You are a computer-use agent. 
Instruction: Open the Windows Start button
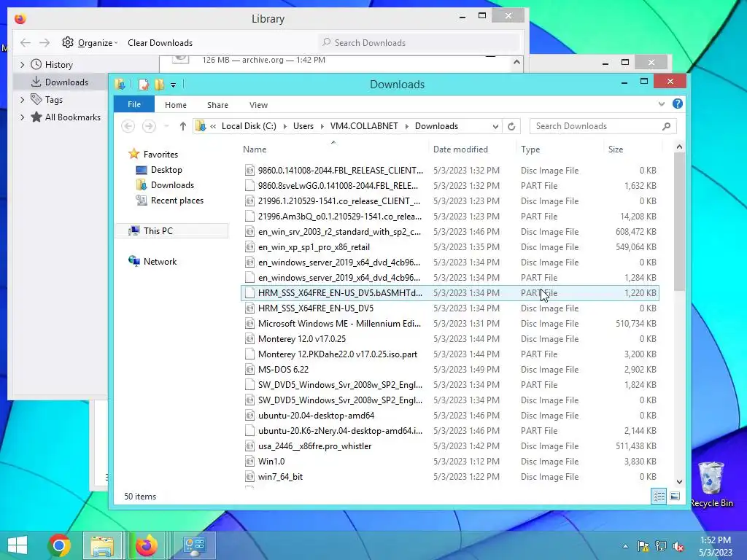pyautogui.click(x=18, y=545)
